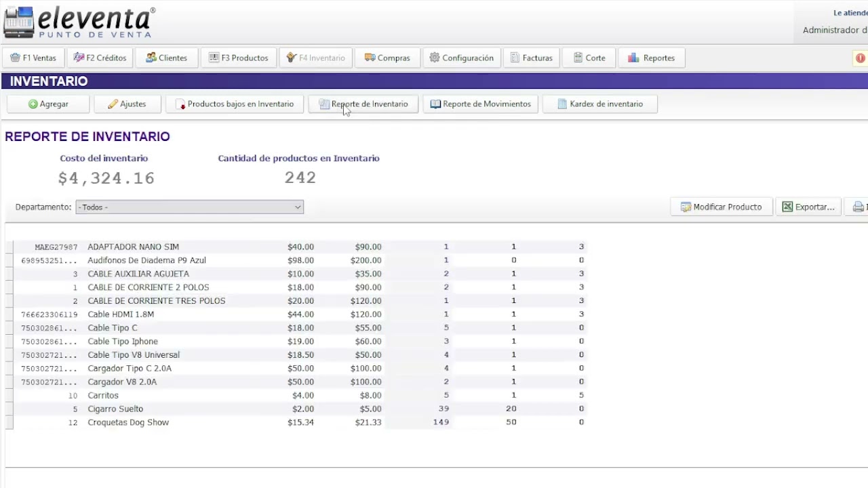Click barcode 766623306119
Screen dimensions: 868x488
point(50,314)
